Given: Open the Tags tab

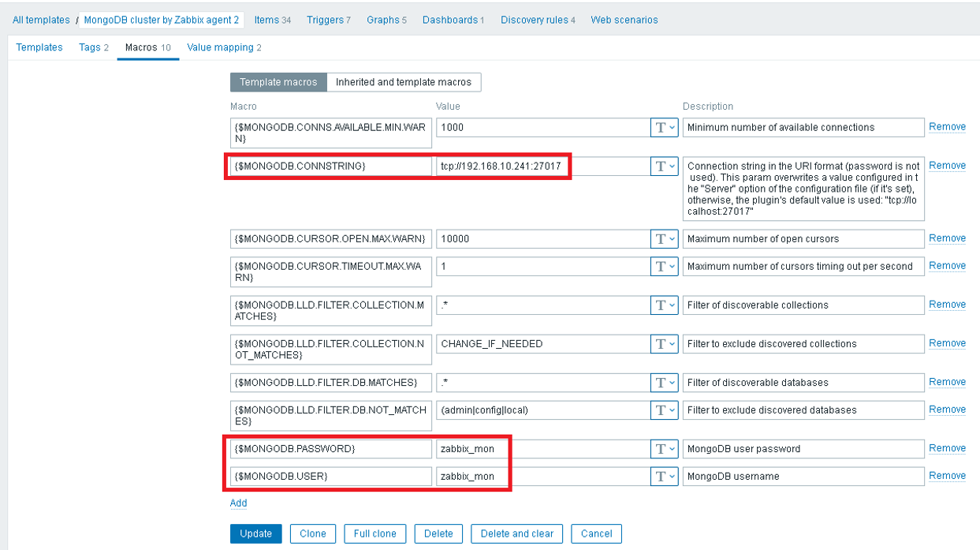Looking at the screenshot, I should click(x=94, y=47).
